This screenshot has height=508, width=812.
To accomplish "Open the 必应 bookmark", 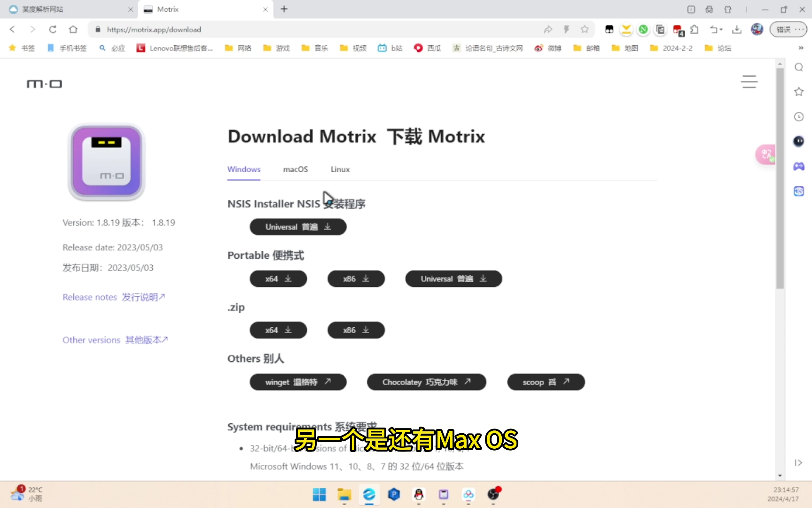I will coord(112,48).
